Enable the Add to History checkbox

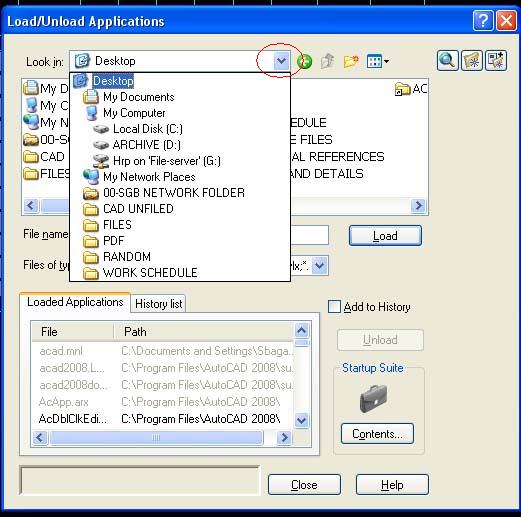tap(334, 307)
